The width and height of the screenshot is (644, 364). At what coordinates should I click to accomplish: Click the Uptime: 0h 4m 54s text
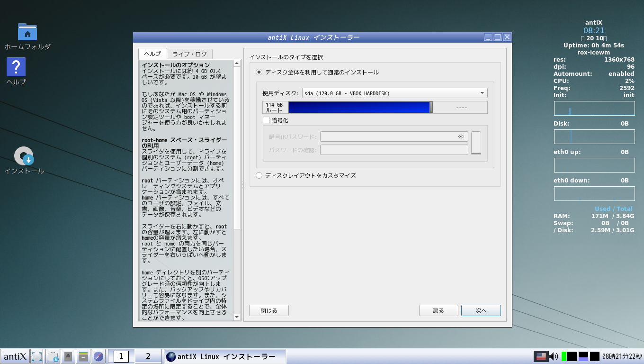tap(594, 45)
